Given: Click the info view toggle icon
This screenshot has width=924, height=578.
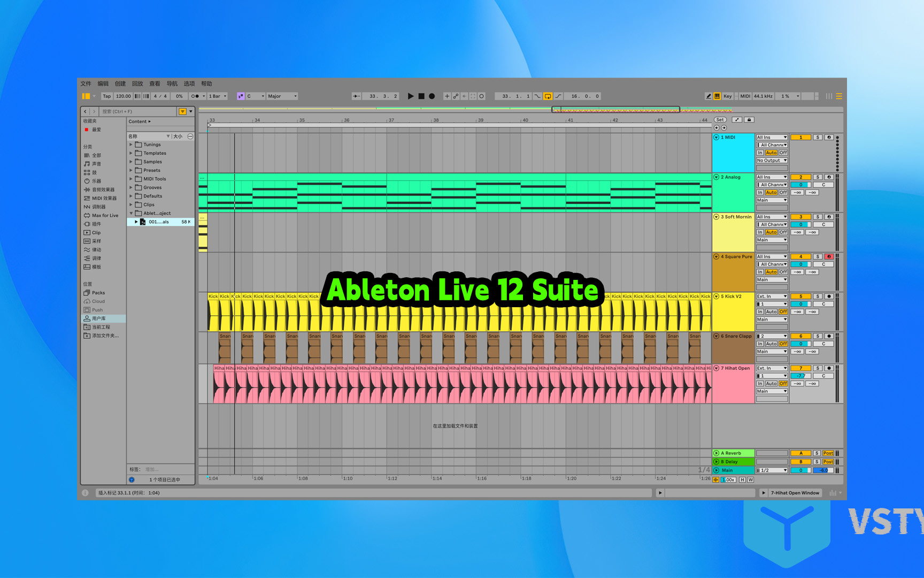Looking at the screenshot, I should (x=85, y=493).
